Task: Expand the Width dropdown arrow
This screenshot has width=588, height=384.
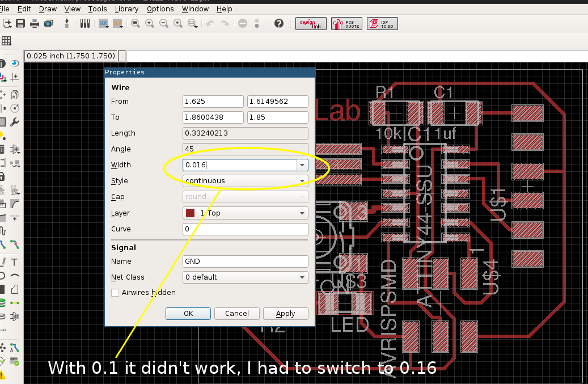Action: click(302, 165)
